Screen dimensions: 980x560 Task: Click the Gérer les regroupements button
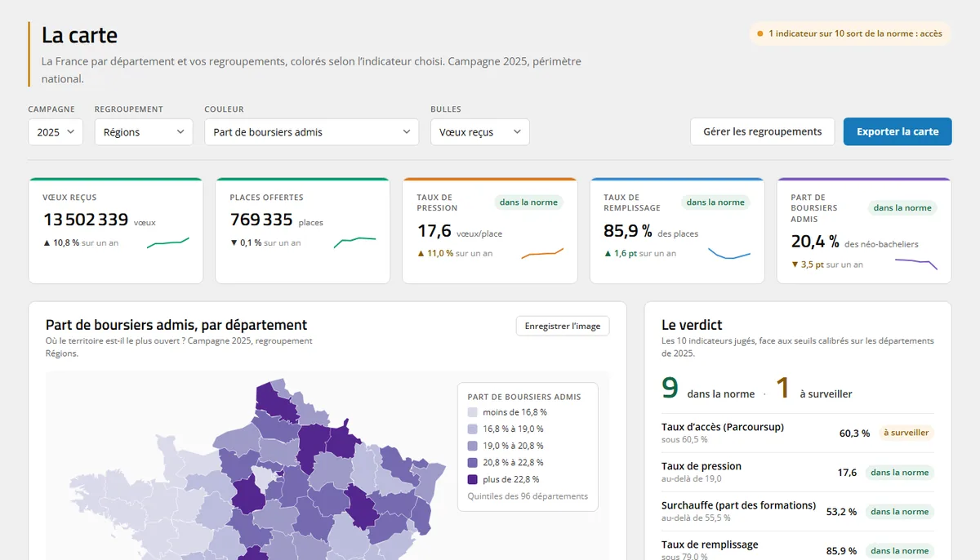[x=763, y=131]
